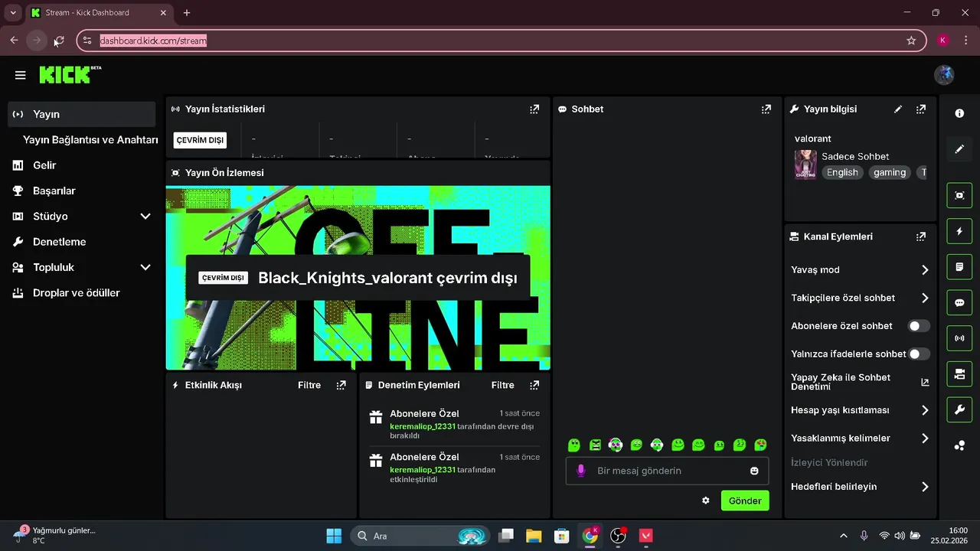Open Filtre in Denetim Eylemleri panel
This screenshot has height=551, width=980.
503,385
